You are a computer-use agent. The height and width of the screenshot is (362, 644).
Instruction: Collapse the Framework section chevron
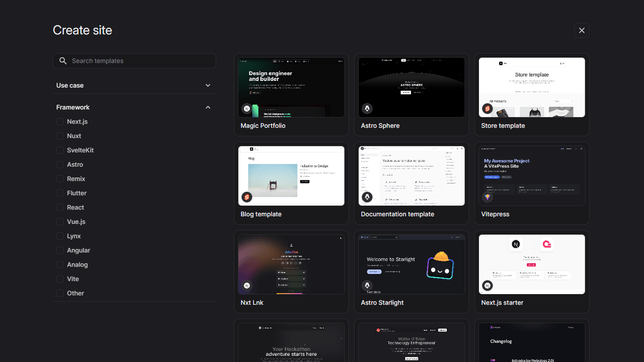pos(208,108)
